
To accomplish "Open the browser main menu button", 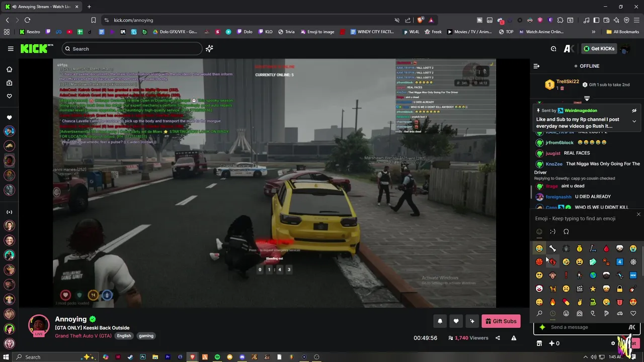I will 636,20.
